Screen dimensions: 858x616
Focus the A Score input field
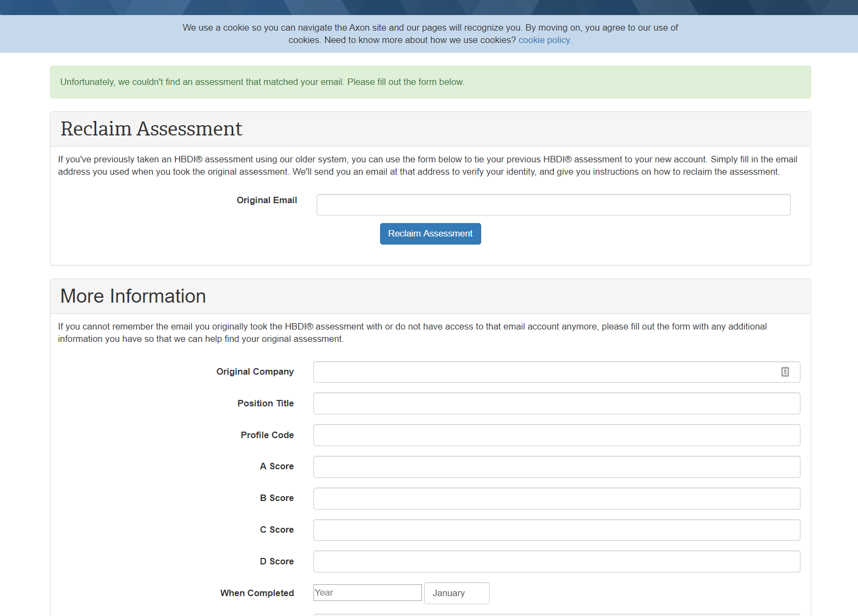tap(556, 467)
